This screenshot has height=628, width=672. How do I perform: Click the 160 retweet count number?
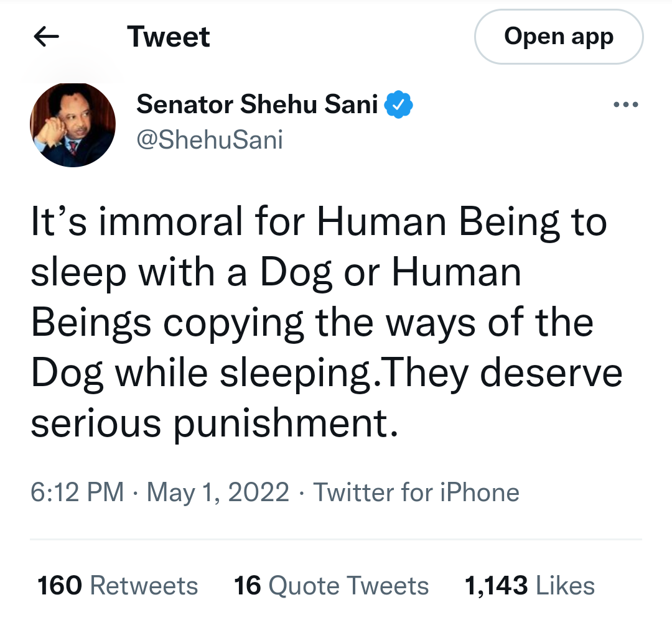pyautogui.click(x=60, y=586)
